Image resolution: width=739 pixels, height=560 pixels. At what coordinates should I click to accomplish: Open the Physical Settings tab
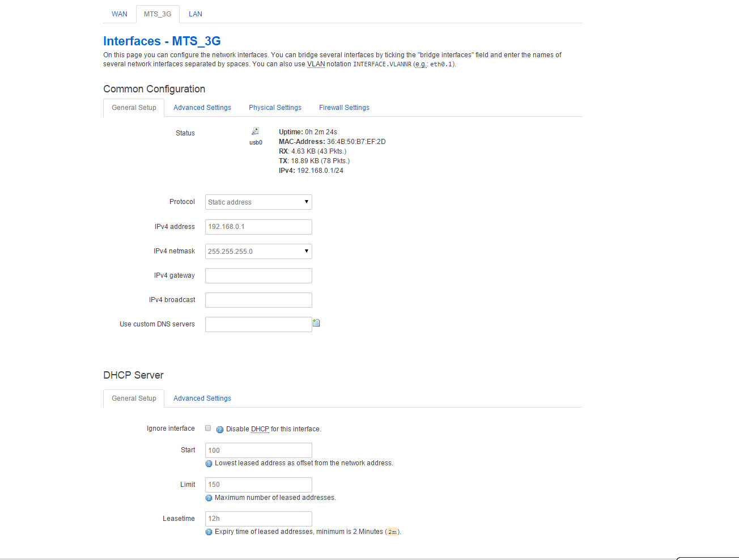tap(275, 108)
